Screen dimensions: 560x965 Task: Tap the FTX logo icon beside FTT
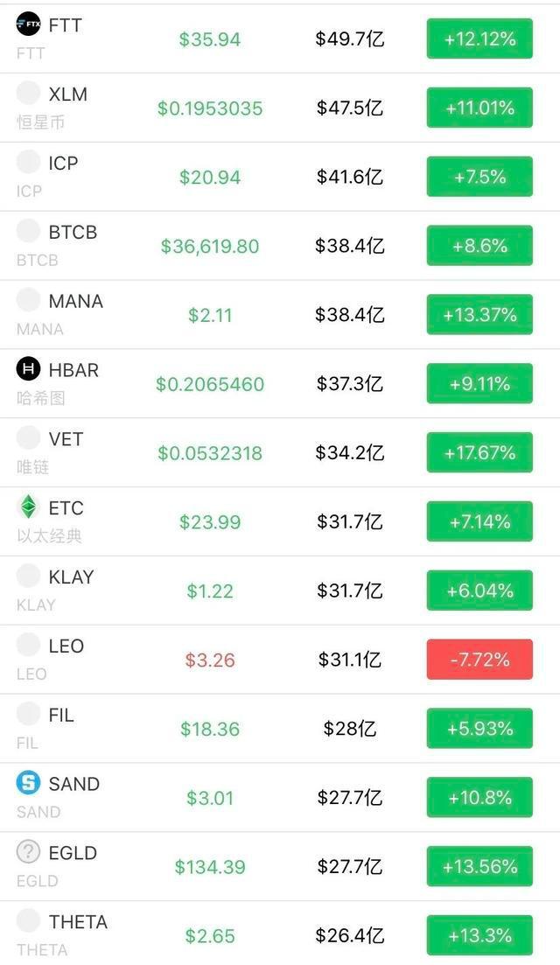28,24
